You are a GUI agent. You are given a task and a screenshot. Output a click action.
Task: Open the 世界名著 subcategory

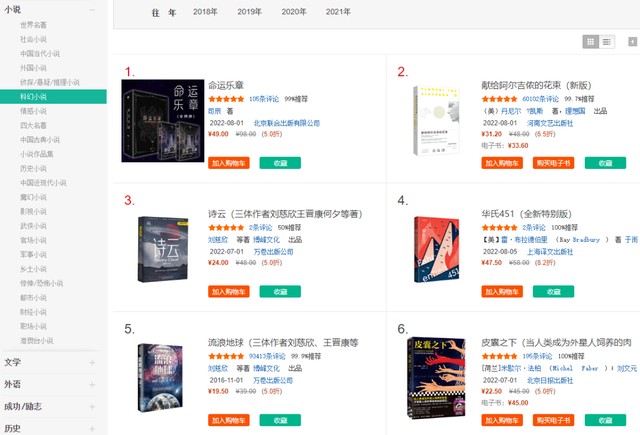pyautogui.click(x=33, y=25)
